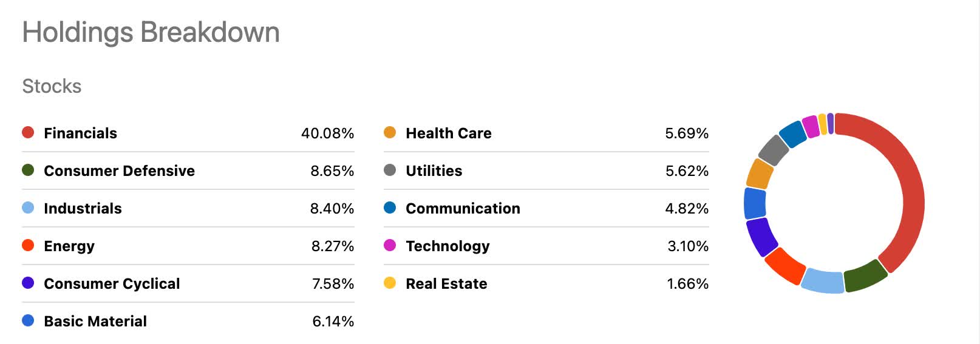The width and height of the screenshot is (980, 344).
Task: Select the Communication sector label
Action: [463, 209]
